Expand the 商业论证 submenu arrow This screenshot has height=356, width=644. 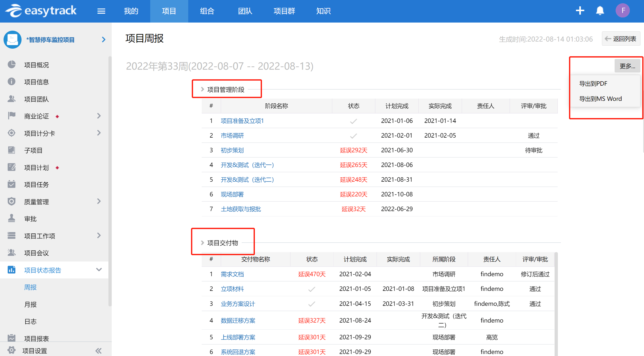[99, 116]
